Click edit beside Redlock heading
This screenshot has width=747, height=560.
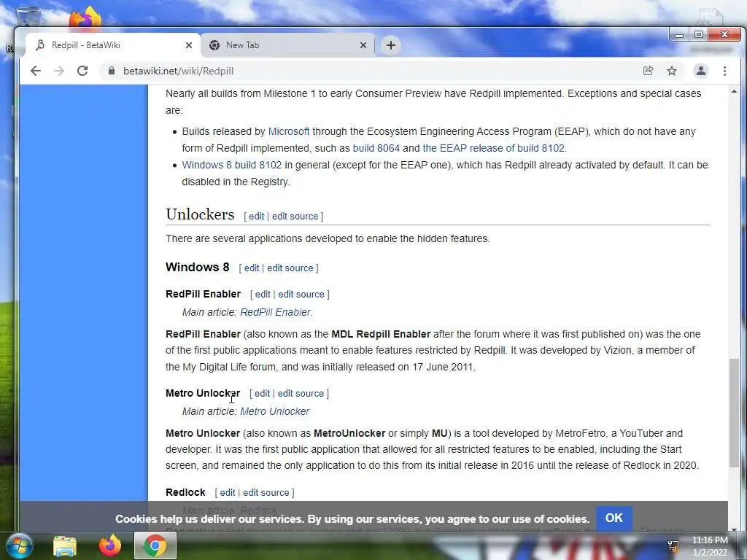228,492
